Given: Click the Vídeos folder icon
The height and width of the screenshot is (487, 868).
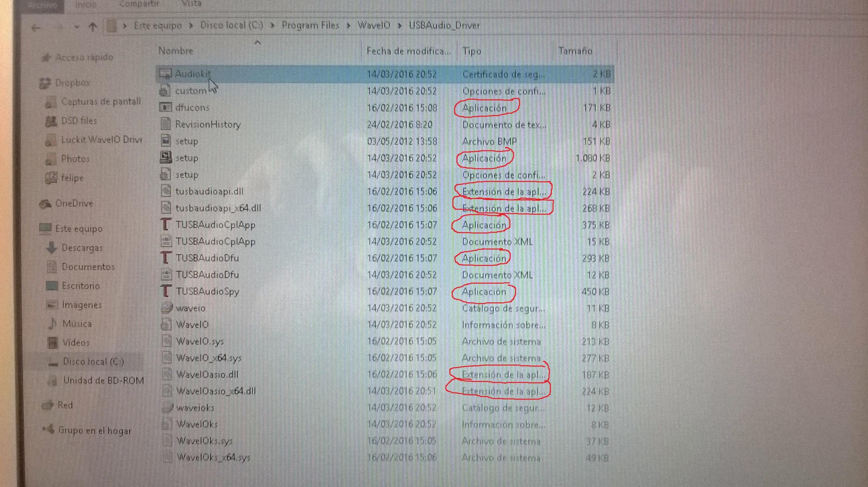Looking at the screenshot, I should [x=52, y=343].
